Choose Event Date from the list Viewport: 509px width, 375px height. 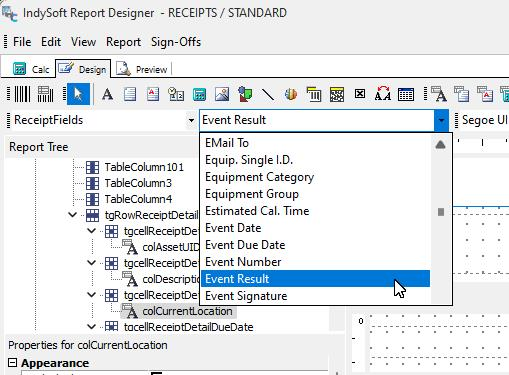[315, 228]
